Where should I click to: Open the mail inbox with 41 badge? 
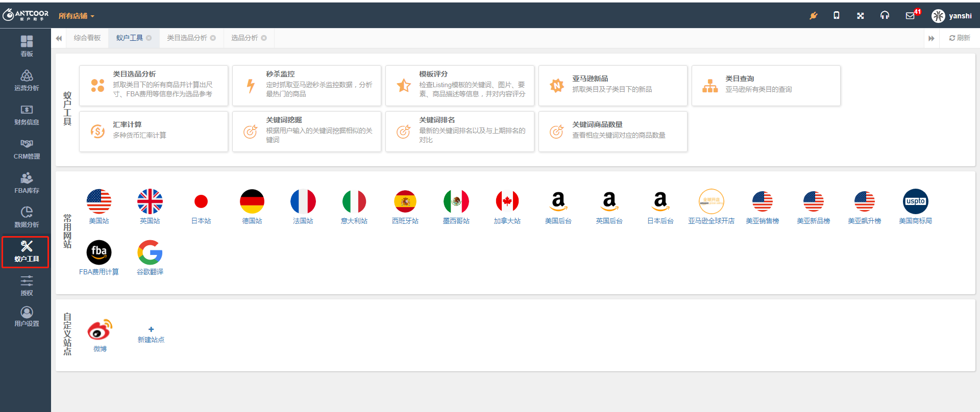[912, 15]
